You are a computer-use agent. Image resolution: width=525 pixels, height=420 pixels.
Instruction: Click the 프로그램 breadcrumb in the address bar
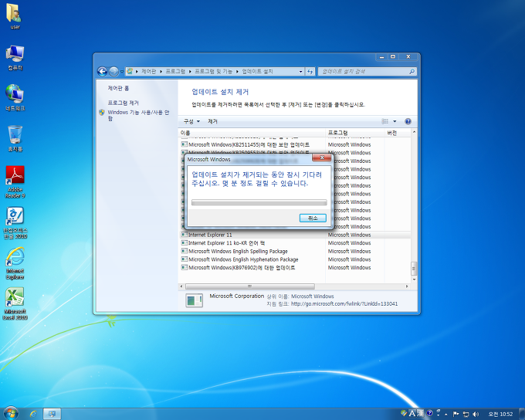pos(175,71)
